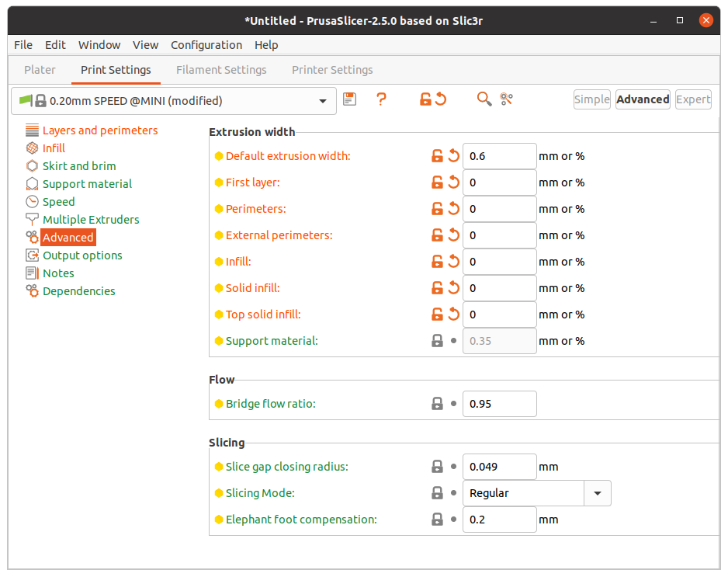Click the orange question mark help icon

tap(381, 99)
